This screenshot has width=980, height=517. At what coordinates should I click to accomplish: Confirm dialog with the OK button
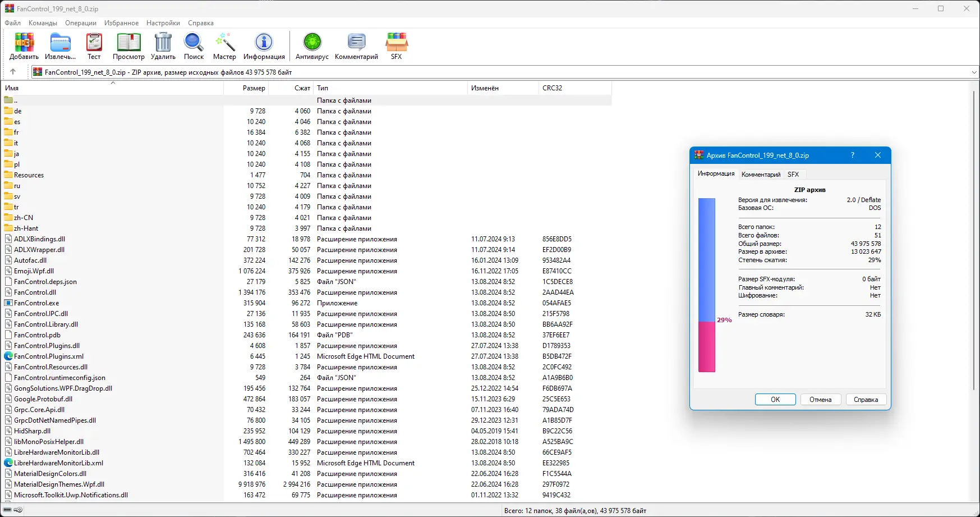[775, 400]
